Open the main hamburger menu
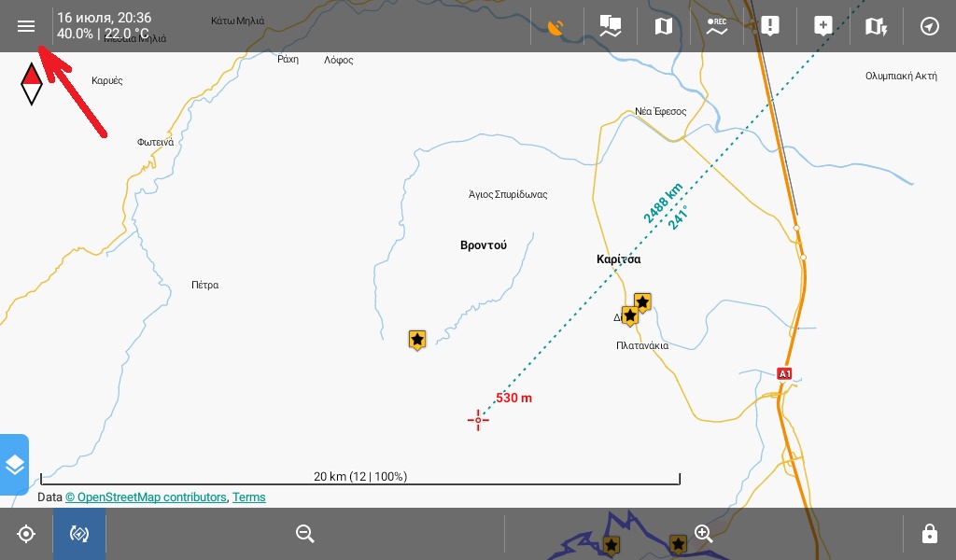Image resolution: width=956 pixels, height=560 pixels. pos(26,26)
